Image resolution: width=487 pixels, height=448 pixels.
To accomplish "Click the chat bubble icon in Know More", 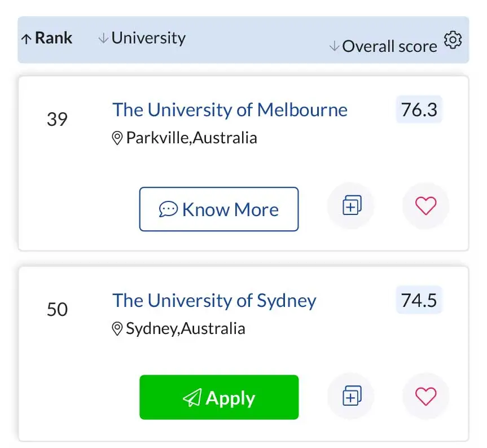I will 168,209.
